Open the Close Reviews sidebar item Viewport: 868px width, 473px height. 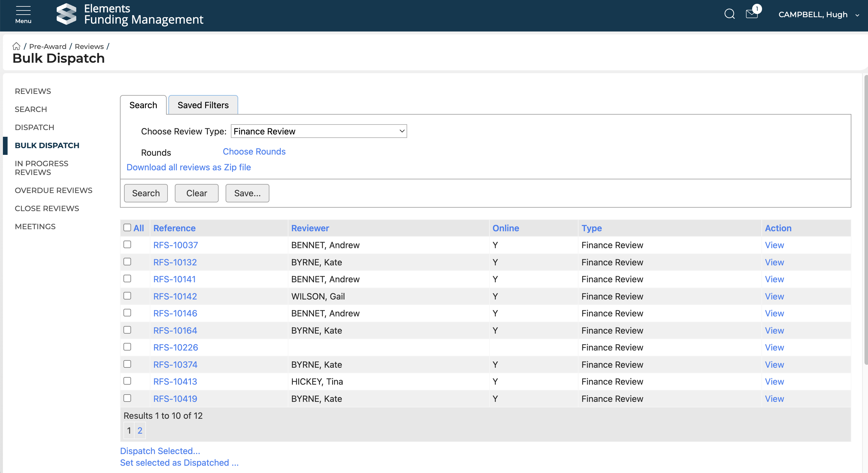click(x=47, y=209)
